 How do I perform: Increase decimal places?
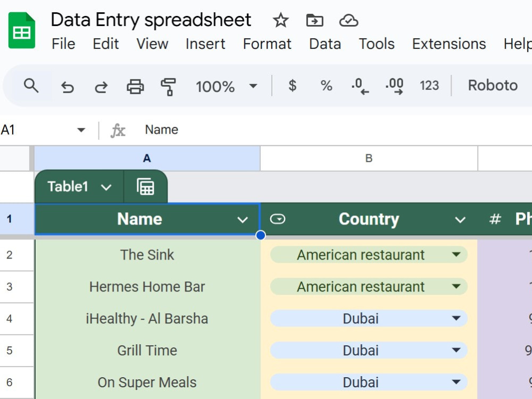tap(394, 86)
